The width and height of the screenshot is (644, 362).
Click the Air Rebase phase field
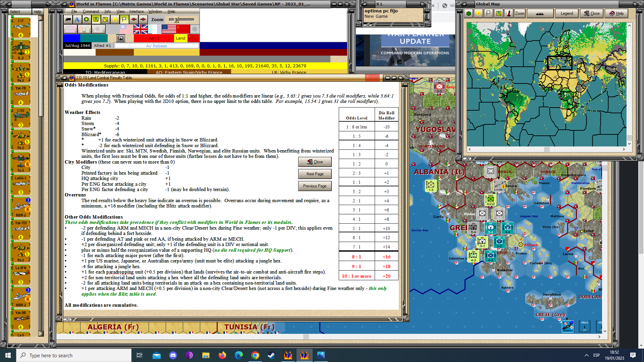pos(156,46)
